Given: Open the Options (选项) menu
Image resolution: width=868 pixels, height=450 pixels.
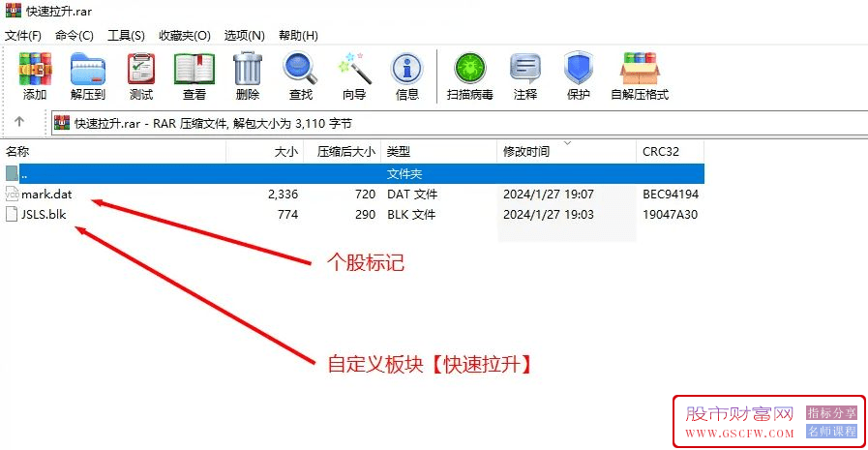Looking at the screenshot, I should [x=244, y=36].
